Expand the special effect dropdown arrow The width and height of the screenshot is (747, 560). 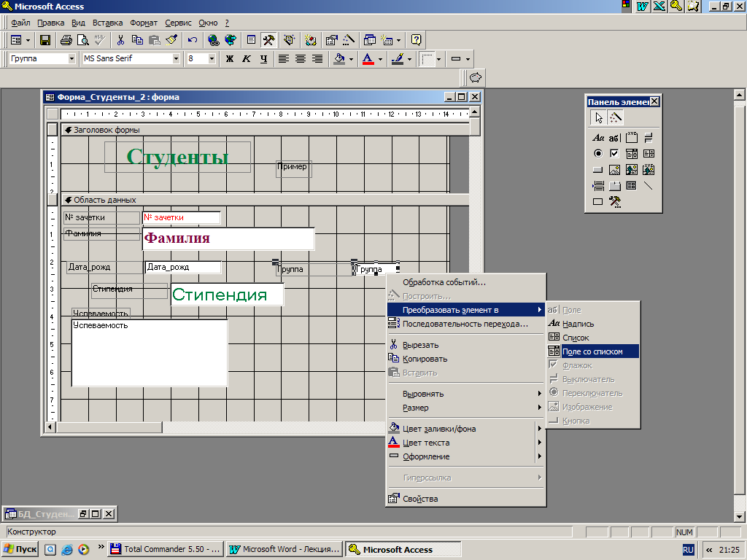click(468, 59)
